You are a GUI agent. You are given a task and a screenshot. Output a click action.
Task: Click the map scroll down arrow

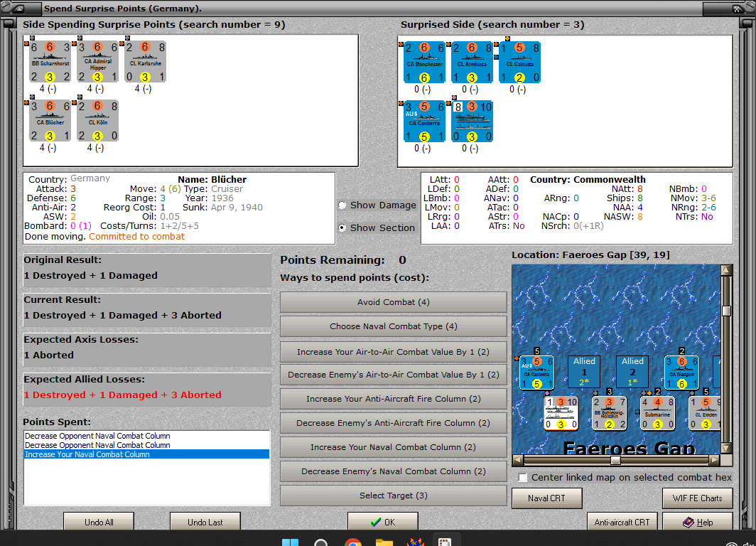[x=726, y=448]
